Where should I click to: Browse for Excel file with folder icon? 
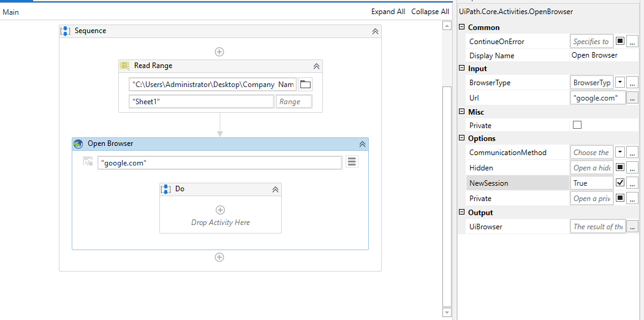305,85
